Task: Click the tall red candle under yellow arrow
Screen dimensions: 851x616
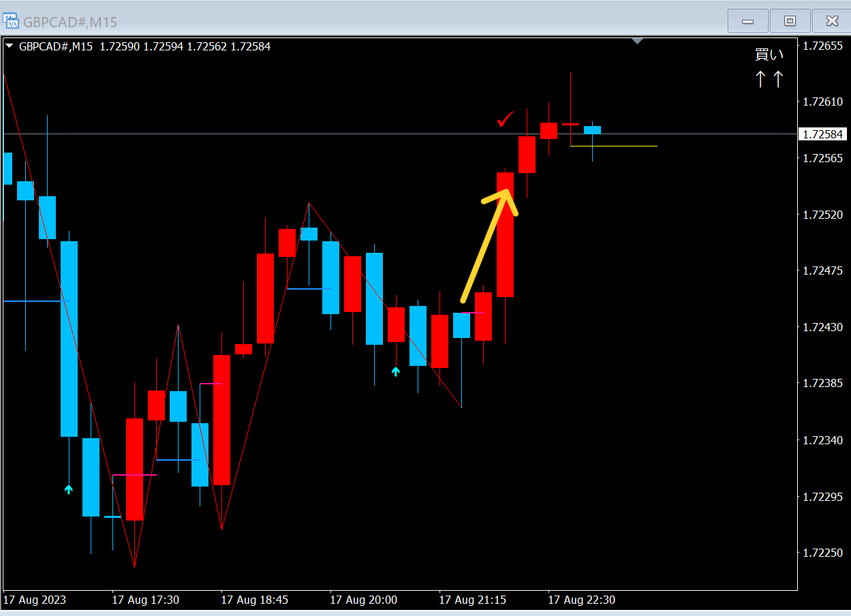Action: coord(505,234)
